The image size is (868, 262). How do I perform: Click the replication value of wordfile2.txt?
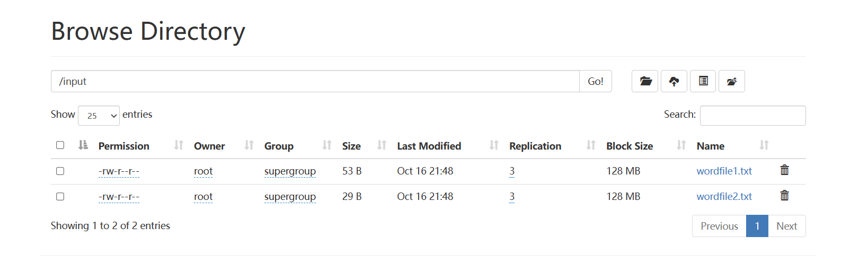click(512, 196)
